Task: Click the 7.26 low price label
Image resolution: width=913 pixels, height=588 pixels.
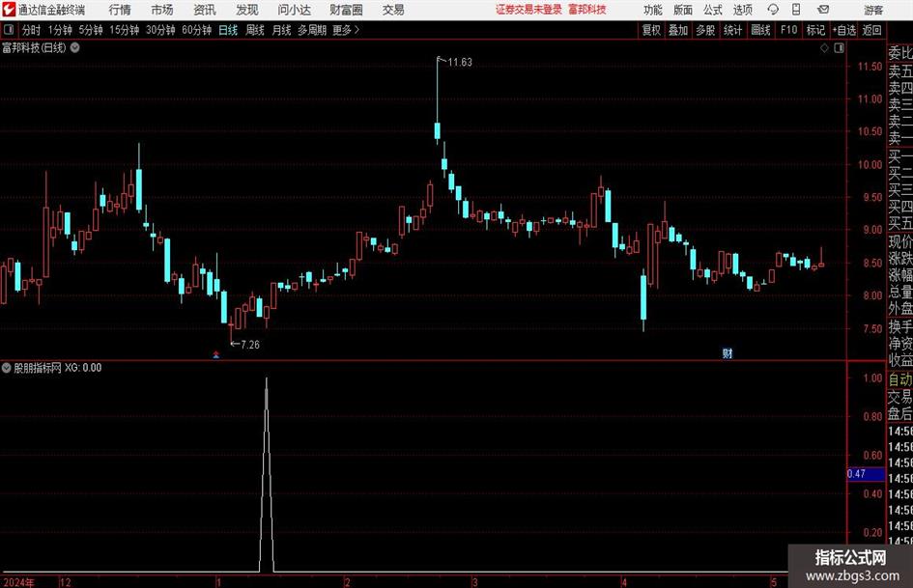Action: pos(250,345)
